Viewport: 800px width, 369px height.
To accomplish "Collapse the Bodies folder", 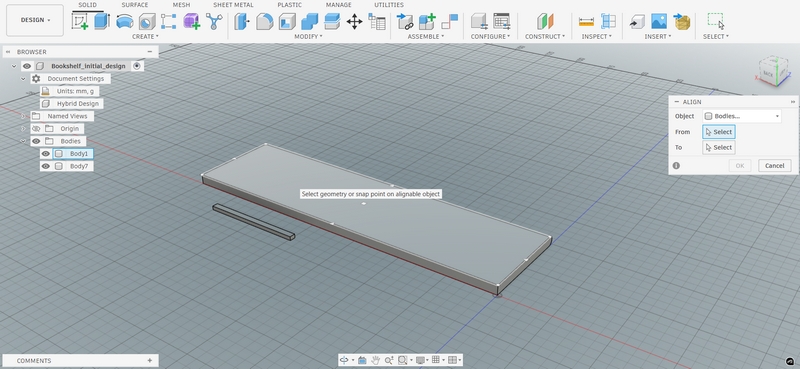I will click(x=23, y=141).
